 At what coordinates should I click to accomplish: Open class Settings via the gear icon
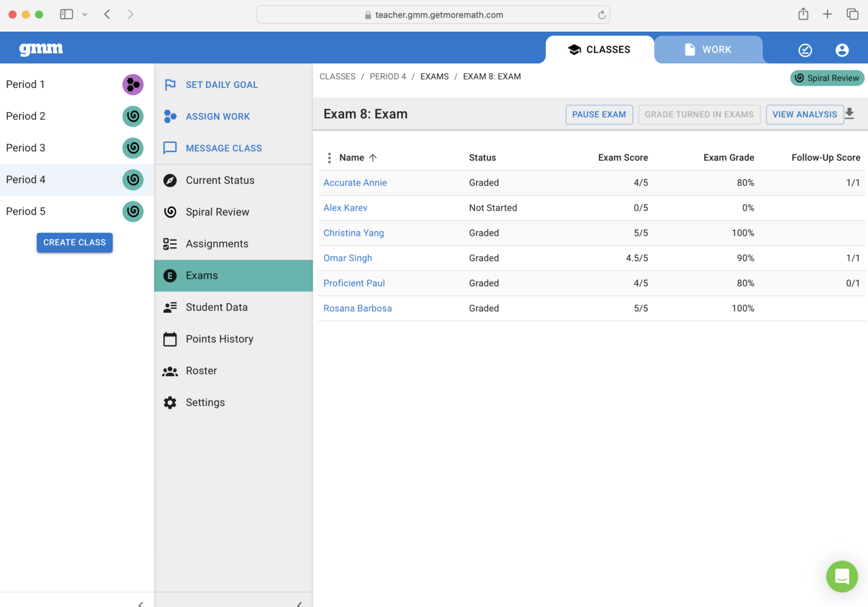[170, 402]
